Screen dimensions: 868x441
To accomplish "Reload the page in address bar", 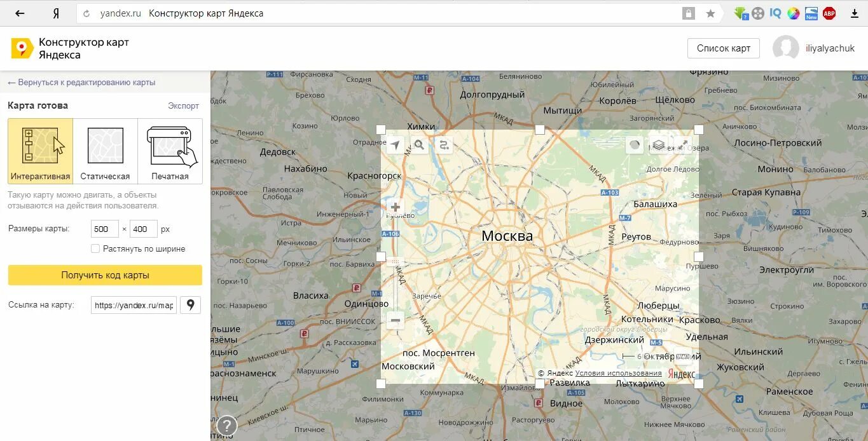I will click(x=86, y=13).
